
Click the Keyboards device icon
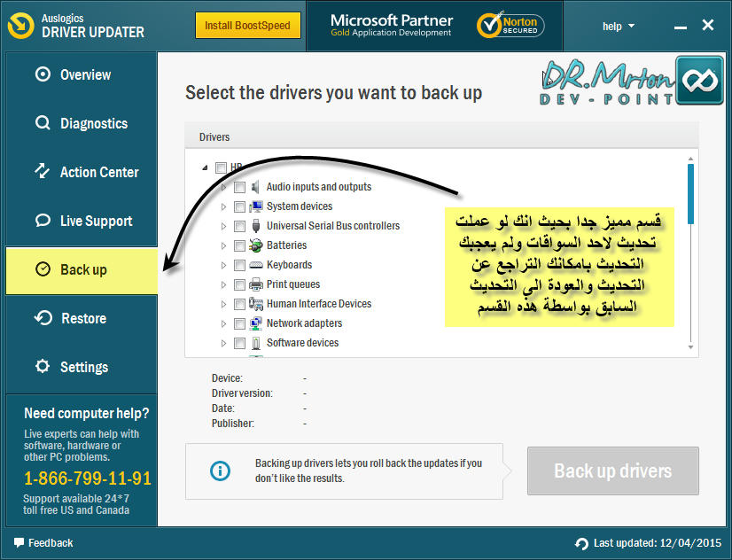[x=256, y=265]
